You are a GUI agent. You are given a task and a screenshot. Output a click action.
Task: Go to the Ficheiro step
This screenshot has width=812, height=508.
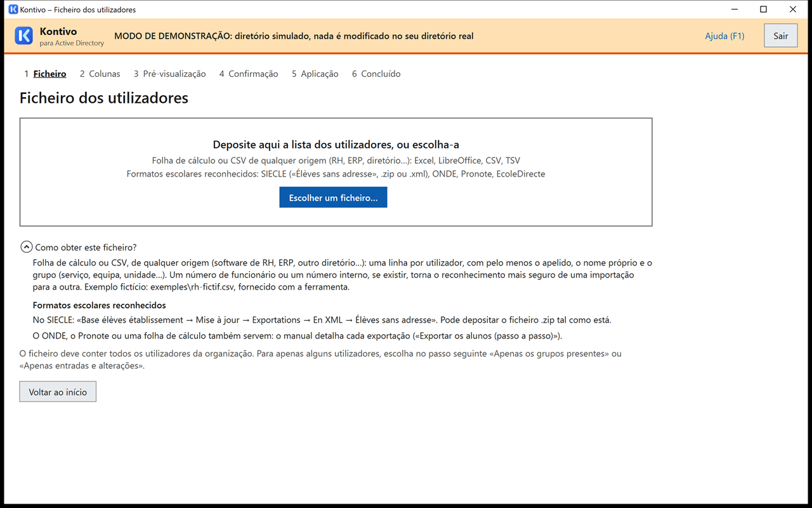pyautogui.click(x=45, y=74)
